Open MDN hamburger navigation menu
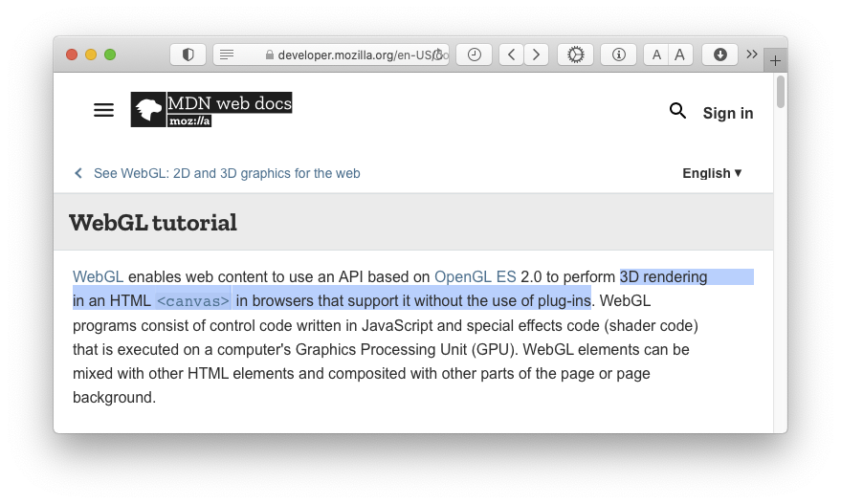This screenshot has width=841, height=504. [x=103, y=111]
